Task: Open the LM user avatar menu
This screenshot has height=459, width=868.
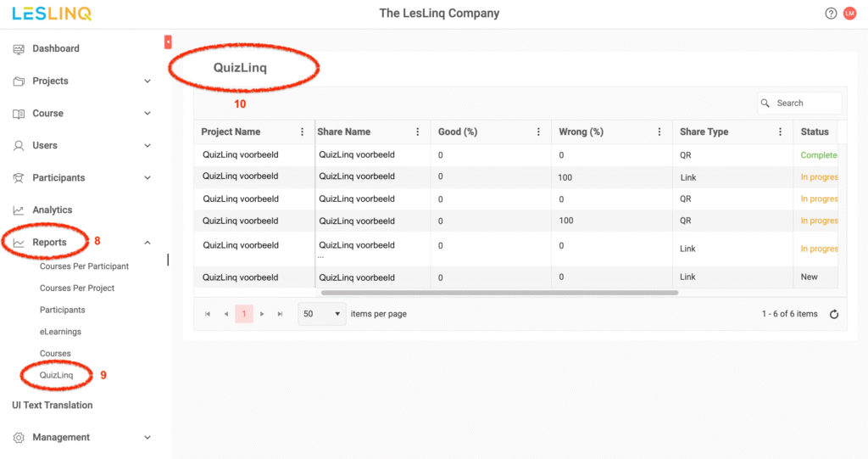Action: tap(849, 14)
